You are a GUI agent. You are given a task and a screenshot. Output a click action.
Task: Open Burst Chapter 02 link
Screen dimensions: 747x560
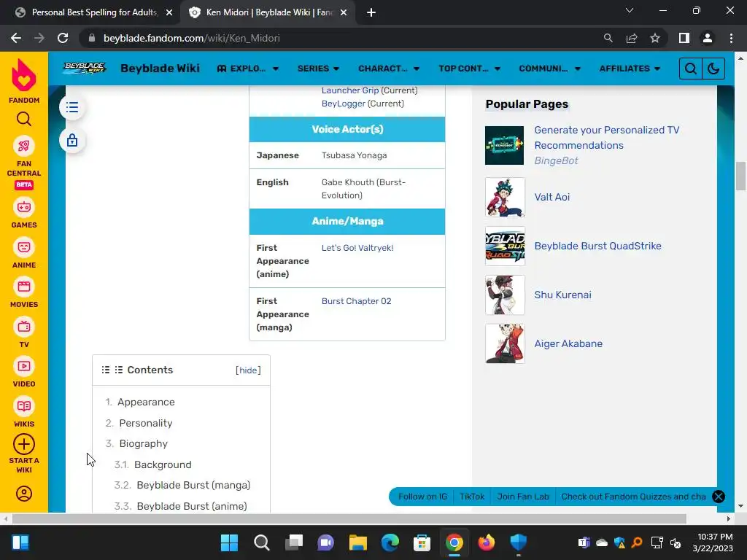[x=356, y=301]
